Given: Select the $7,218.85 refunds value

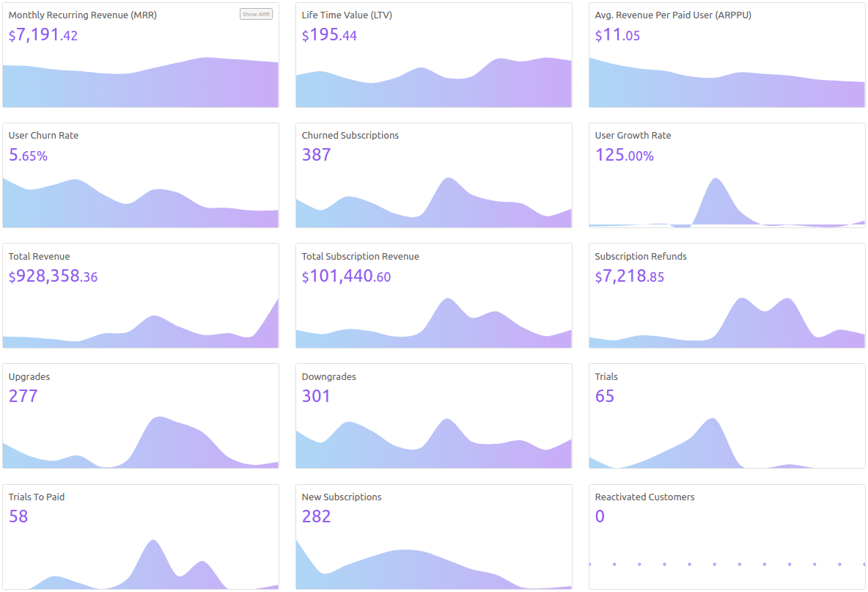Looking at the screenshot, I should (630, 276).
